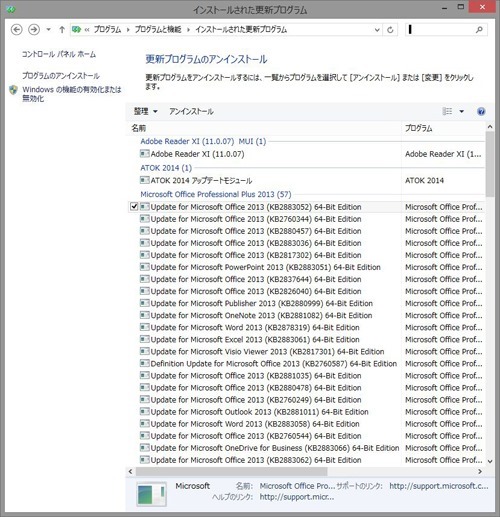This screenshot has width=500, height=517.
Task: Click the vertical scrollbar thumb
Action: 490,164
